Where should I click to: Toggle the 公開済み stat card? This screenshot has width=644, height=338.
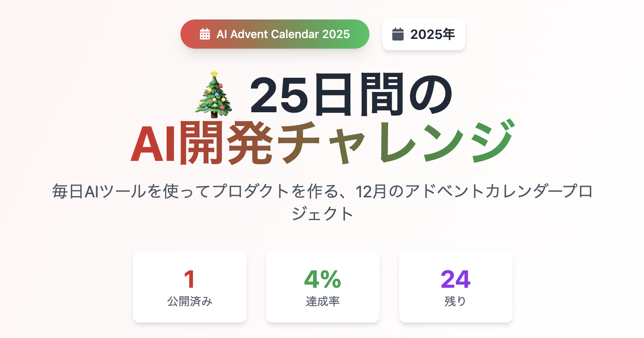[189, 287]
